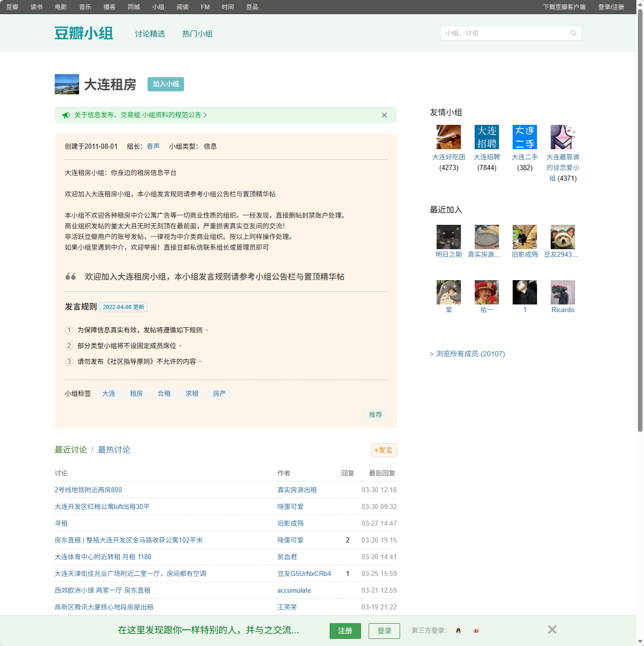
Task: Click Ricardo's member avatar
Action: (x=562, y=292)
